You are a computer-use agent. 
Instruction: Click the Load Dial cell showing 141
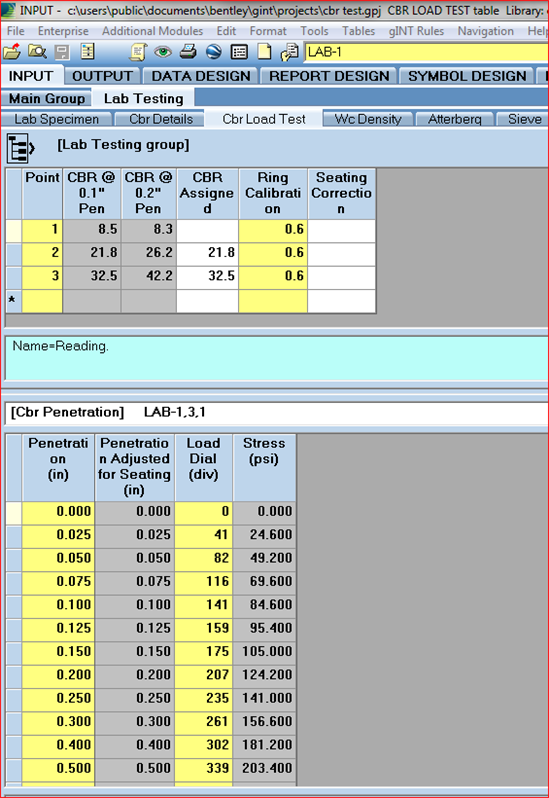pyautogui.click(x=204, y=604)
